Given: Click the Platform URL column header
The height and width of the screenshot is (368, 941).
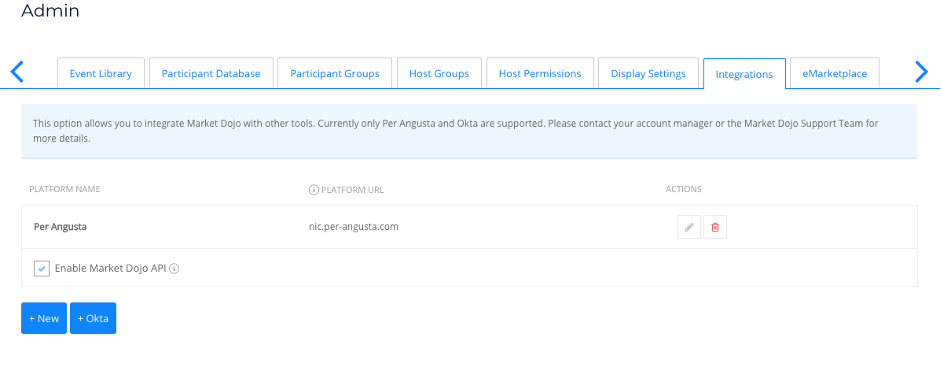Looking at the screenshot, I should pyautogui.click(x=352, y=190).
